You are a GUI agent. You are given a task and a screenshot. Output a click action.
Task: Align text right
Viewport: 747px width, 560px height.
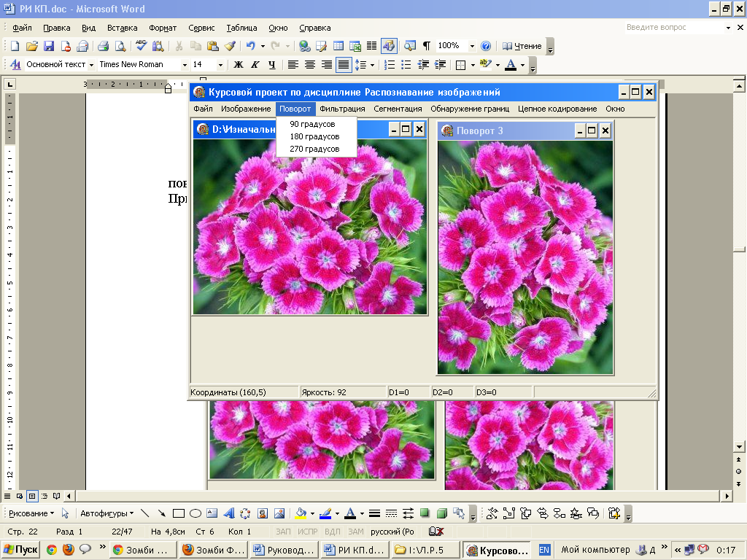[326, 65]
